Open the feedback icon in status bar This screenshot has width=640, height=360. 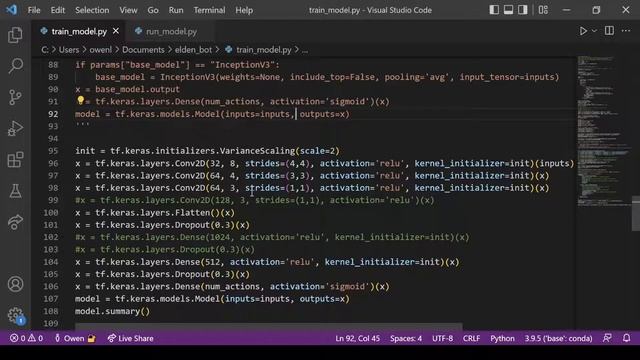607,338
